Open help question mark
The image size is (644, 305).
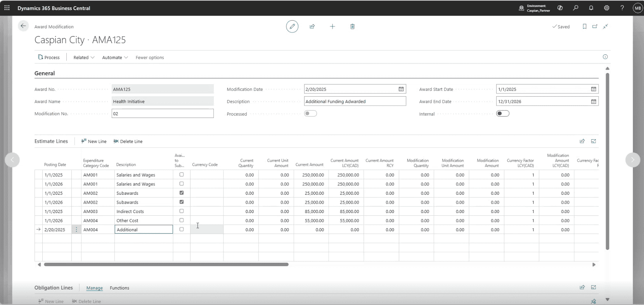coord(622,8)
